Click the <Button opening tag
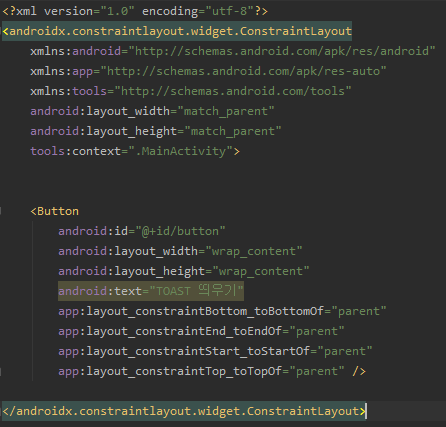Image resolution: width=446 pixels, height=427 pixels. coord(55,211)
